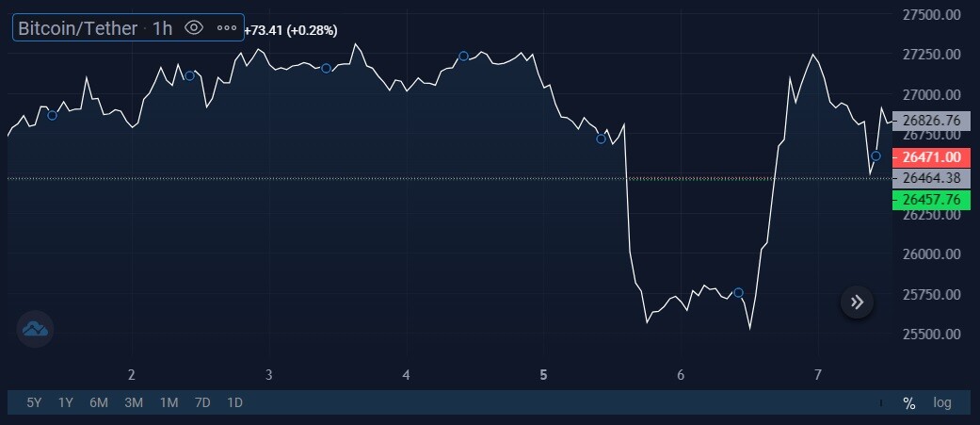Switch to 6M range

tap(99, 402)
